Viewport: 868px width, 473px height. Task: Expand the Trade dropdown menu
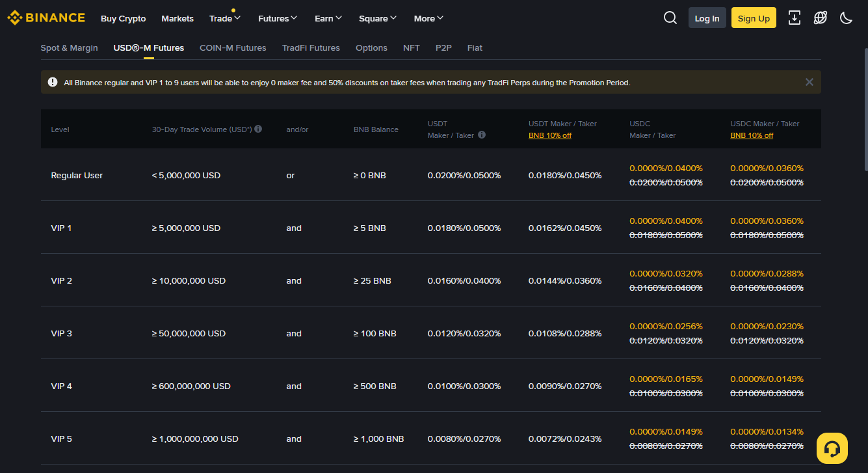coord(225,18)
